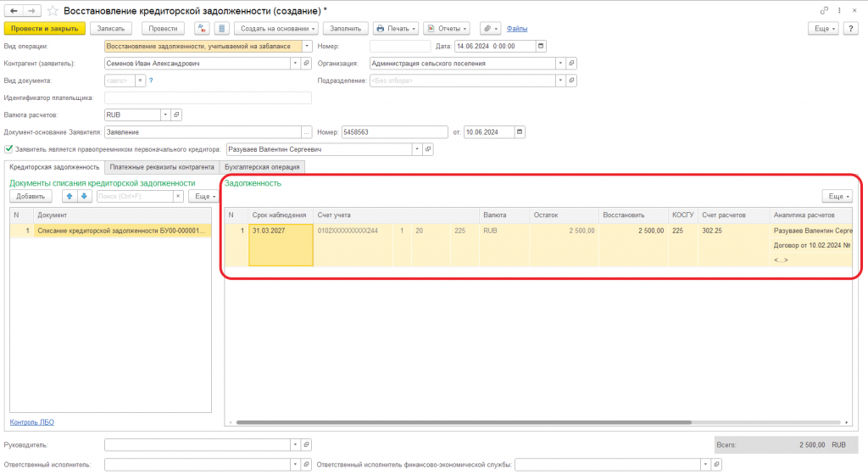The width and height of the screenshot is (868, 474).
Task: Click the КОСГУ column header
Action: (x=682, y=215)
